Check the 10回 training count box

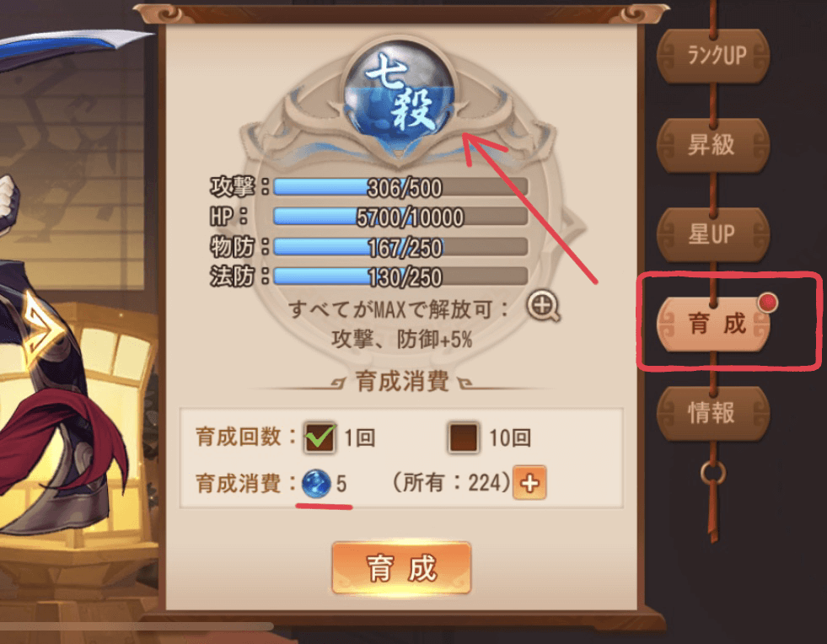coord(464,437)
